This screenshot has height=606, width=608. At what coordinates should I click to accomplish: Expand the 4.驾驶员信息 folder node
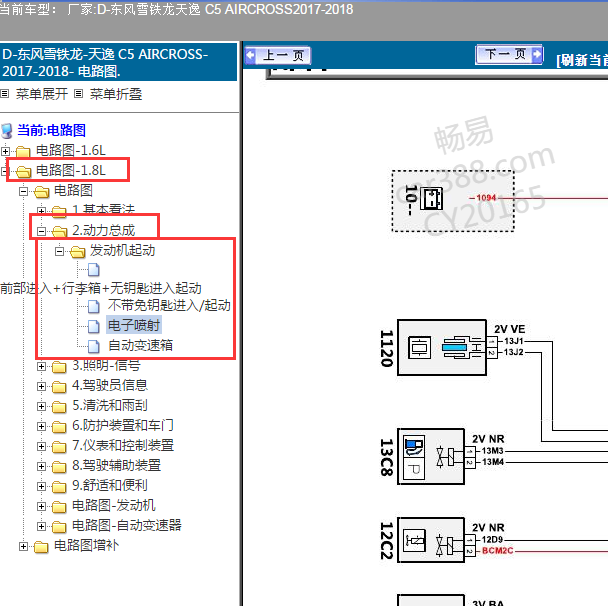[41, 387]
